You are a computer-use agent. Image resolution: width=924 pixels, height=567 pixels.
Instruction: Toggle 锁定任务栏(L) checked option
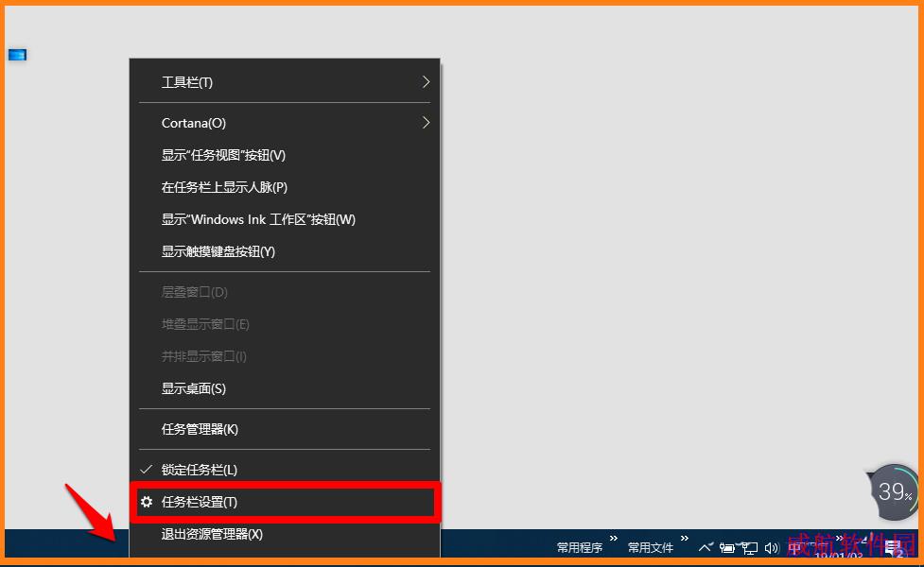click(200, 470)
